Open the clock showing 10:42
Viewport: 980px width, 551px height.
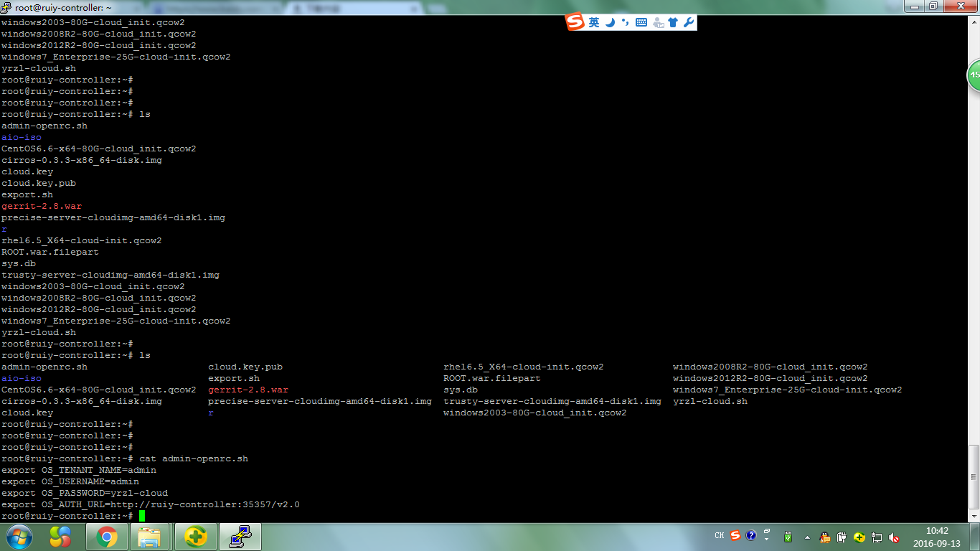[x=937, y=537]
